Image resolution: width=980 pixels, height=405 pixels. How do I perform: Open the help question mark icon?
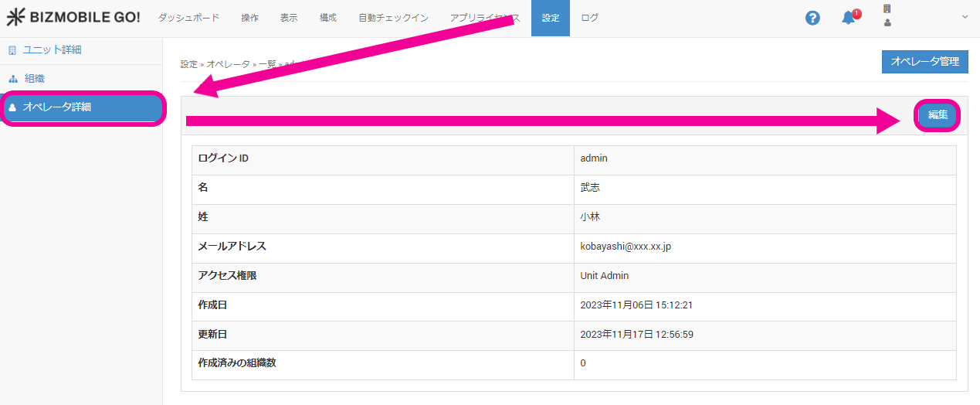click(x=812, y=18)
